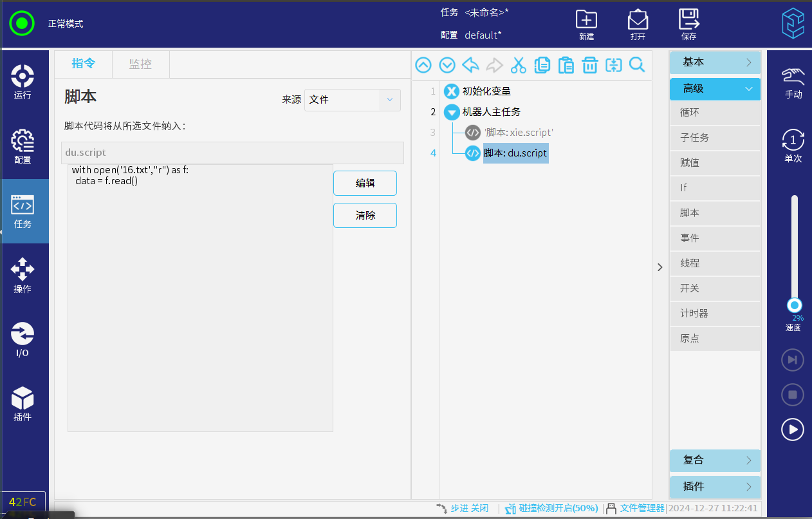This screenshot has height=519, width=812.
Task: Click the paste clipboard icon
Action: 566,65
